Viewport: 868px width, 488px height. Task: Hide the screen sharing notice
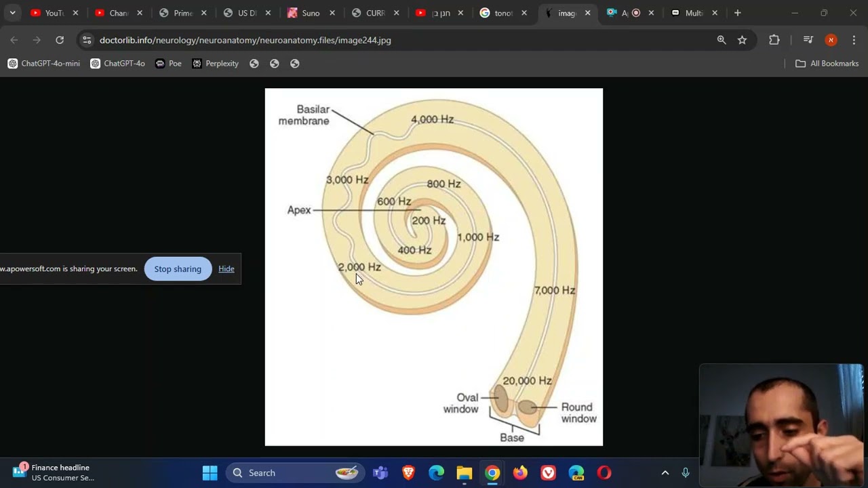(226, 269)
